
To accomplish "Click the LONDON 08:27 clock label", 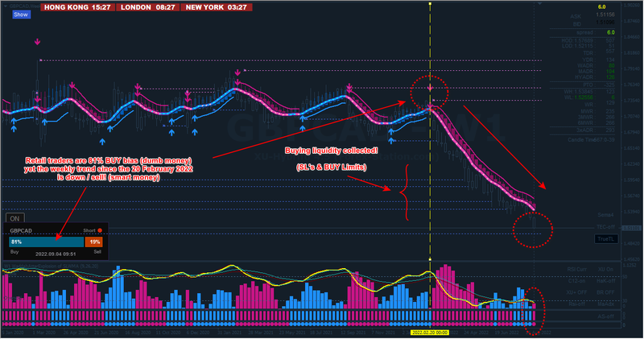I will (148, 7).
